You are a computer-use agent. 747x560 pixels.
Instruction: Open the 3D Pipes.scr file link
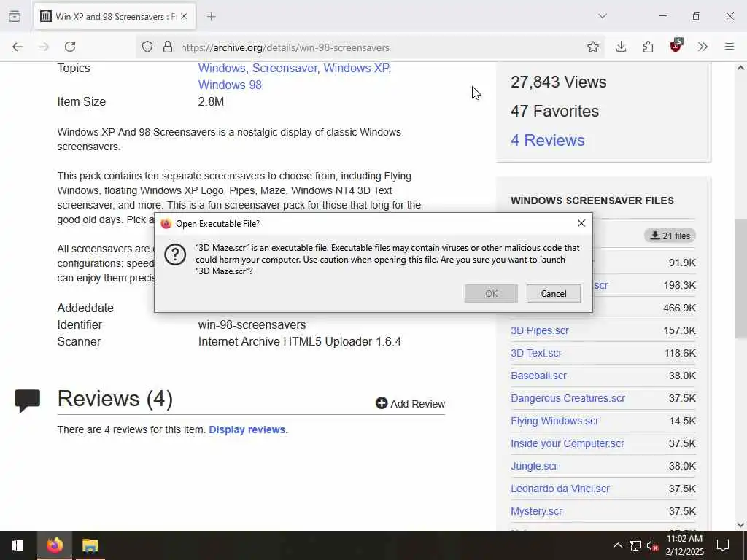[540, 330]
